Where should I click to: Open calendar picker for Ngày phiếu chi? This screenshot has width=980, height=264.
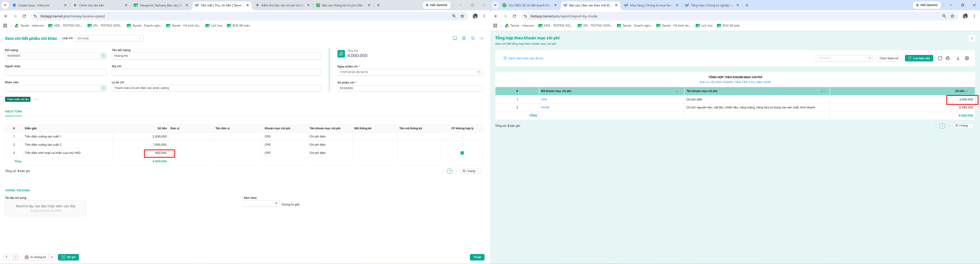[x=479, y=72]
